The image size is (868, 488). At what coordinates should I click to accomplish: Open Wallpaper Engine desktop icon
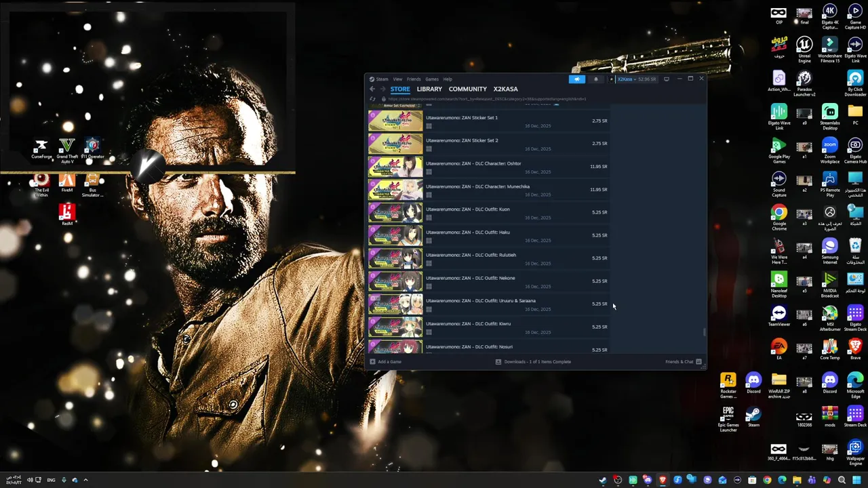click(x=855, y=453)
